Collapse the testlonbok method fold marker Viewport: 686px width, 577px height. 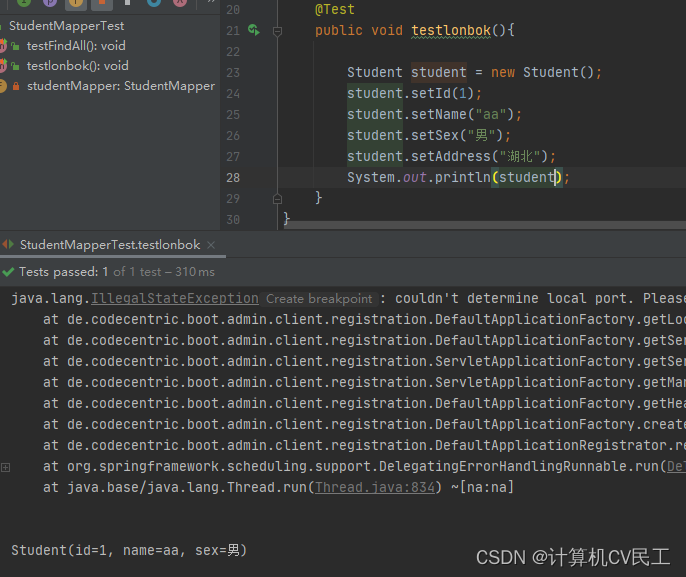(x=277, y=31)
